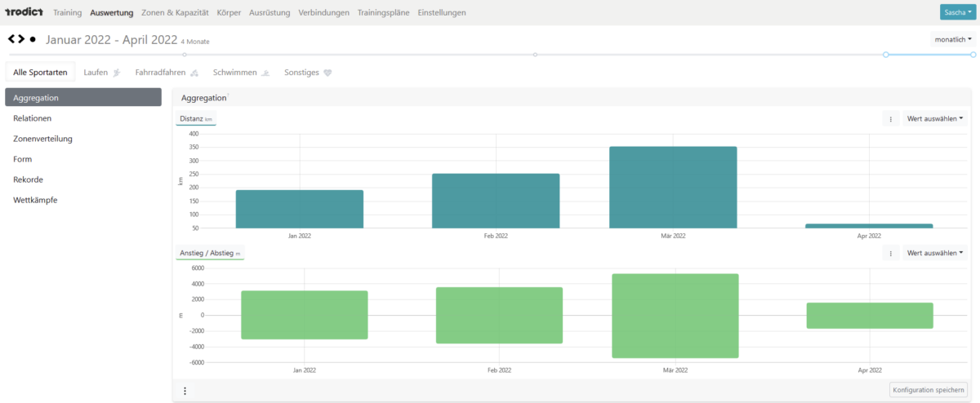Open three-dot menu at panel bottom
The width and height of the screenshot is (980, 403).
pyautogui.click(x=185, y=391)
